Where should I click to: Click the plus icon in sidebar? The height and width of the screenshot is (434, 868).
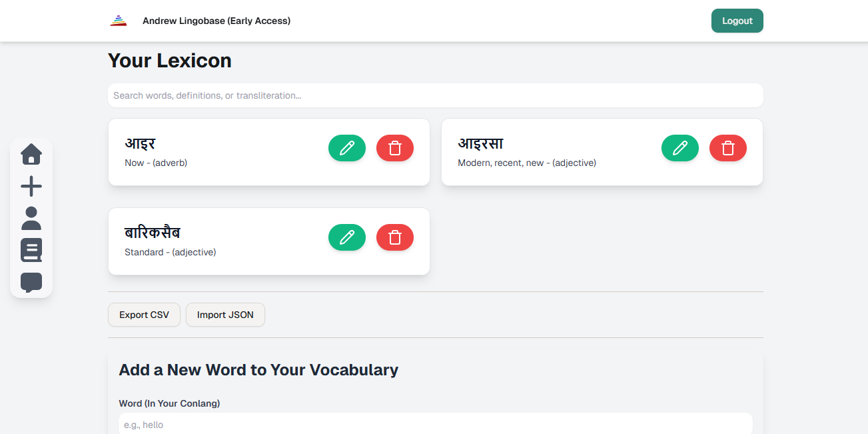coord(31,187)
